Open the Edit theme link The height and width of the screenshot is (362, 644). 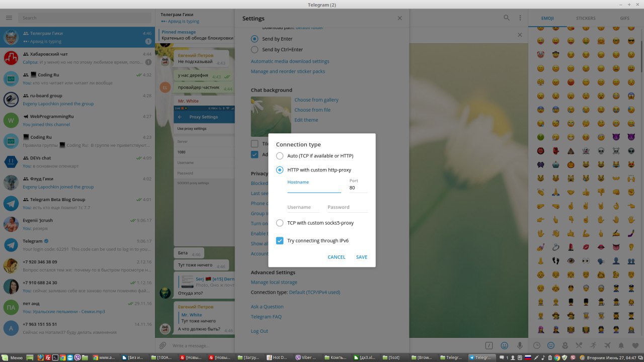coord(306,120)
